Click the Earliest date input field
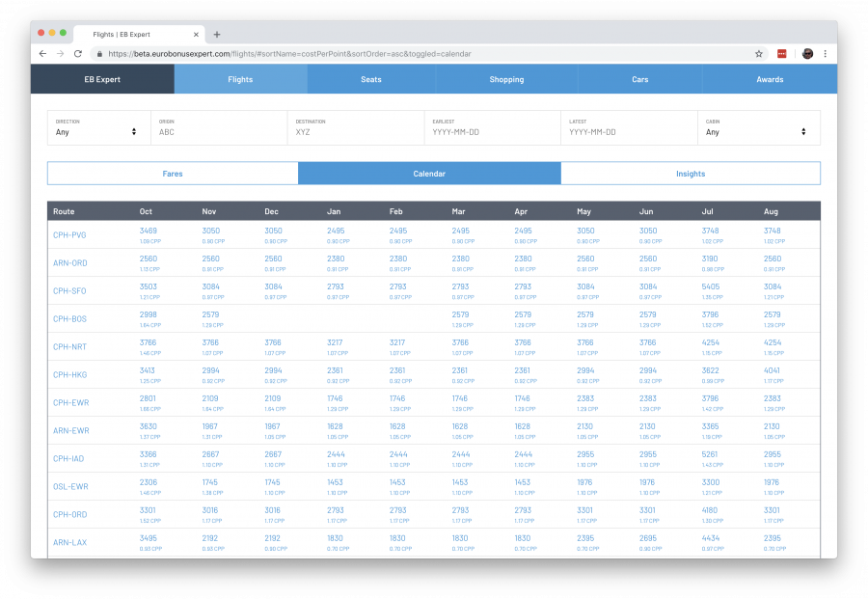This screenshot has height=599, width=868. pyautogui.click(x=492, y=132)
